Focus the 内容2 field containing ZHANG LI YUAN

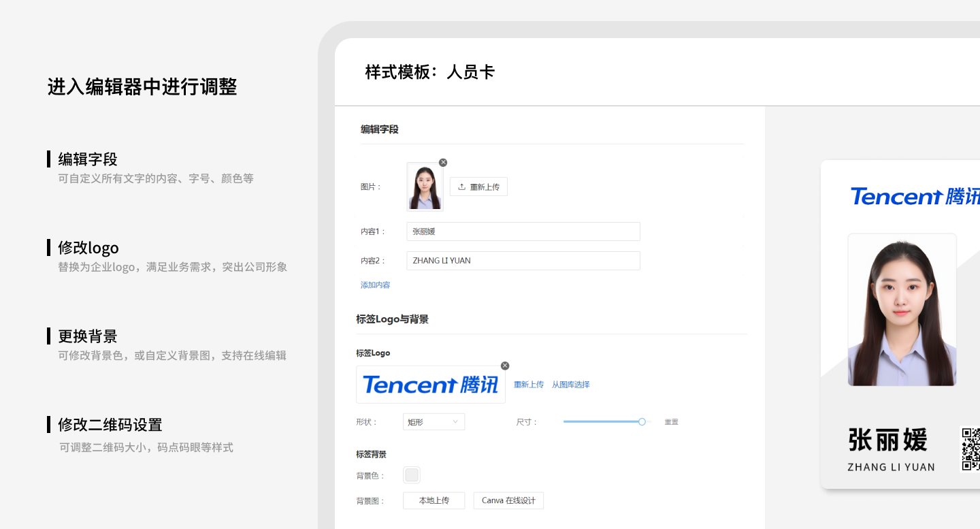pos(523,261)
